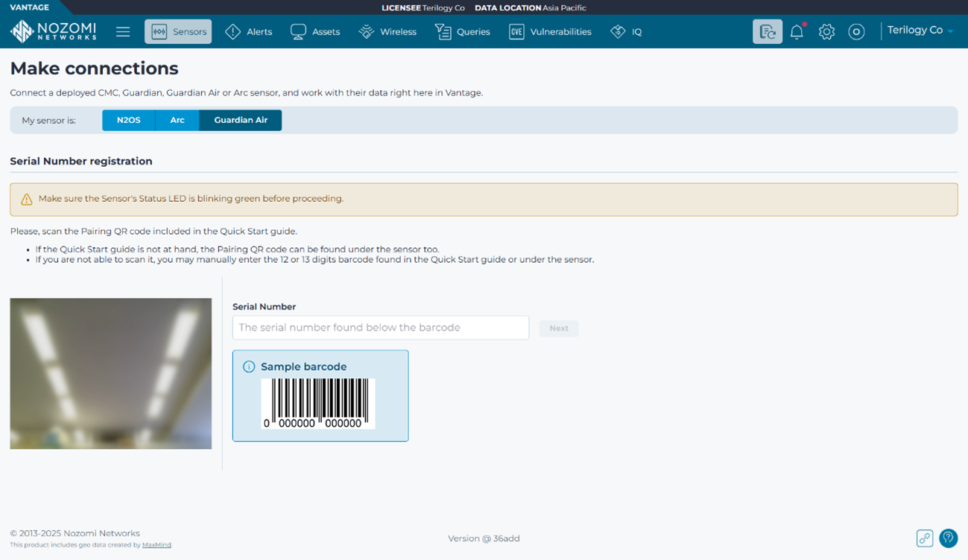The width and height of the screenshot is (968, 560).
Task: Open the help question mark button
Action: click(x=949, y=538)
